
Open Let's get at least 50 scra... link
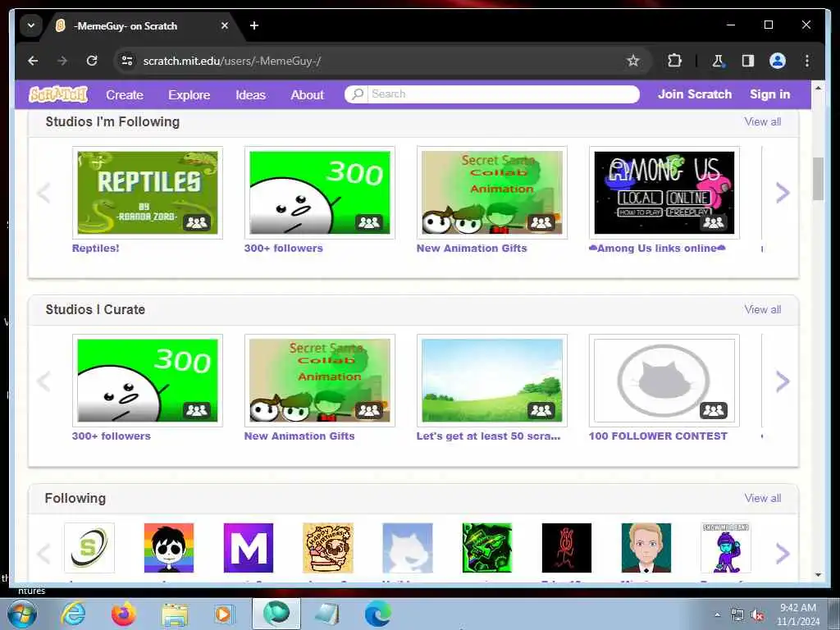tap(488, 436)
